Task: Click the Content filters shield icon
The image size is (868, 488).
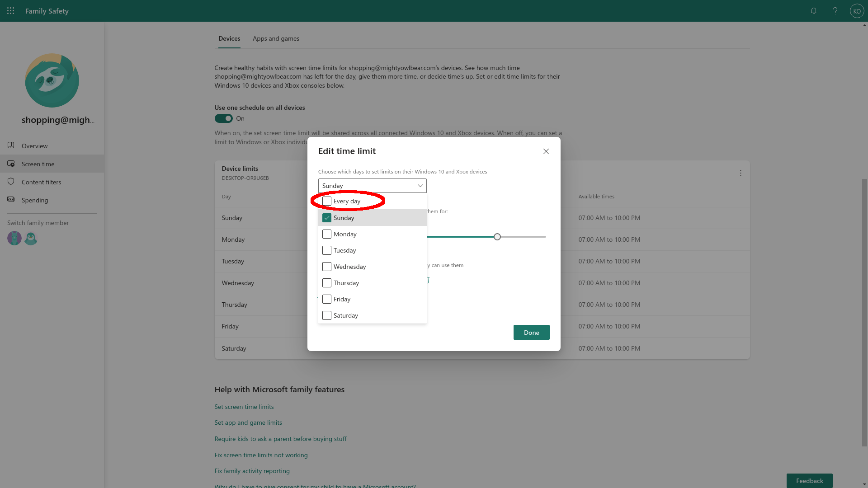Action: pos(11,182)
